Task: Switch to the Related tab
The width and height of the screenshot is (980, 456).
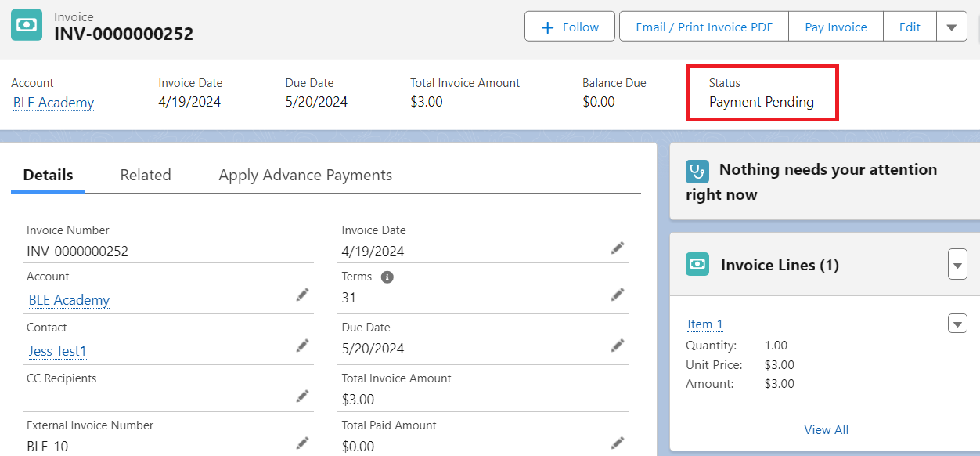Action: pos(146,176)
